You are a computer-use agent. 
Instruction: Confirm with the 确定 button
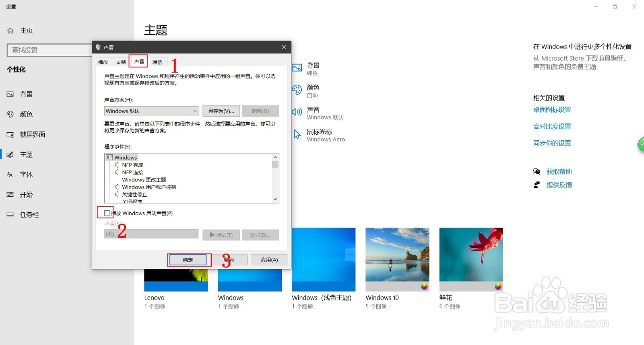coord(188,260)
